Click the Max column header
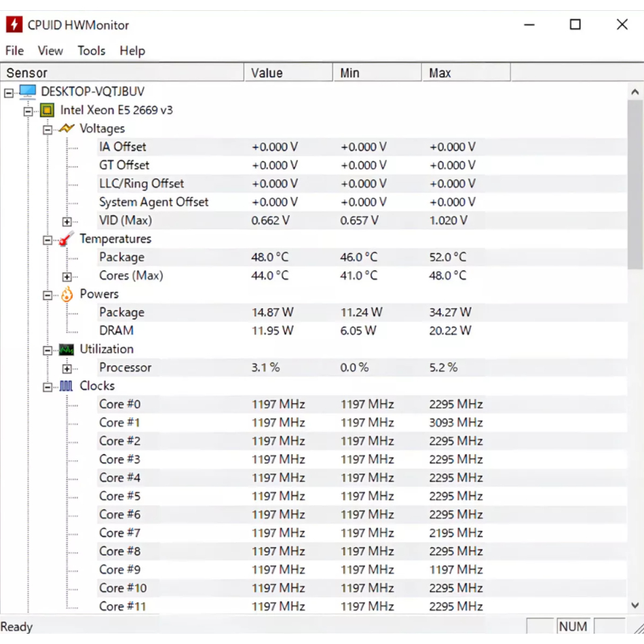The width and height of the screenshot is (644, 644). pyautogui.click(x=466, y=73)
